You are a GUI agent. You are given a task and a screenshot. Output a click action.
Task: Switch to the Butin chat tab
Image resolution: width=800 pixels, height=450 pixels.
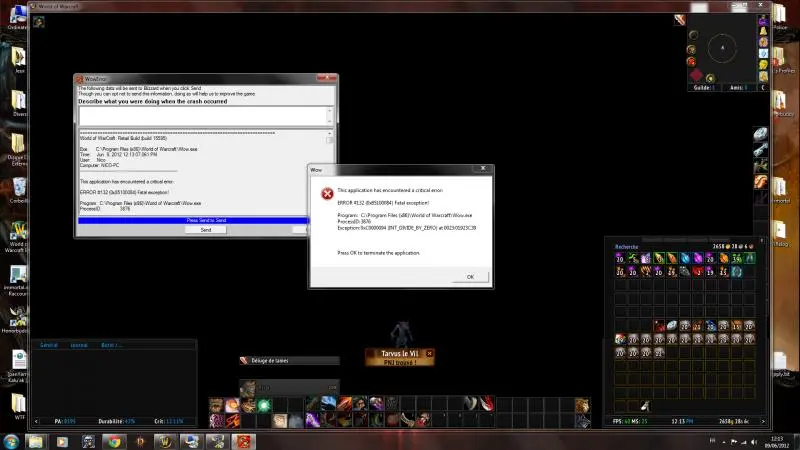tap(111, 345)
